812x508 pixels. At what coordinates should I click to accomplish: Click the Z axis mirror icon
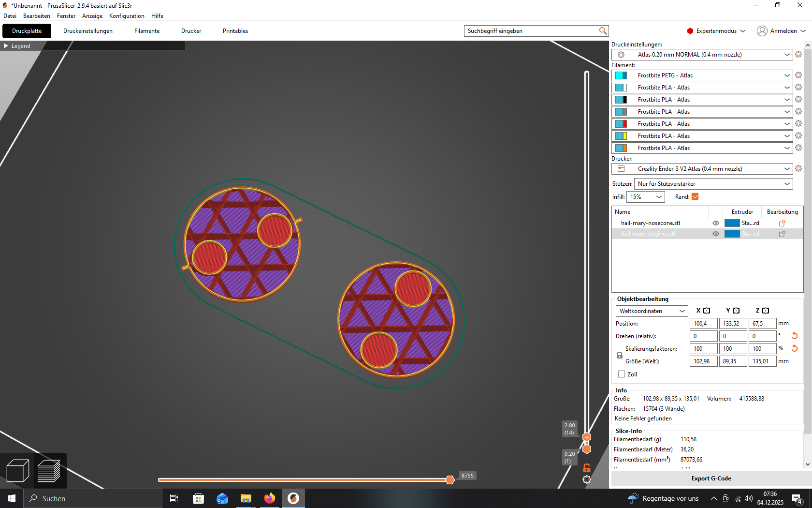(x=766, y=311)
